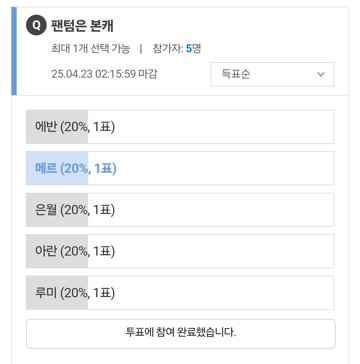Click the gray vote bar fill for 은월
Viewport: 360px width, 364px height.
click(x=57, y=210)
